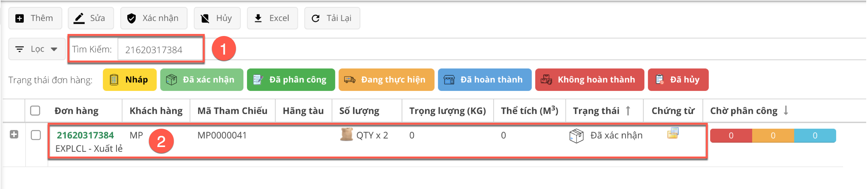Filter orders by Nháp status

129,80
